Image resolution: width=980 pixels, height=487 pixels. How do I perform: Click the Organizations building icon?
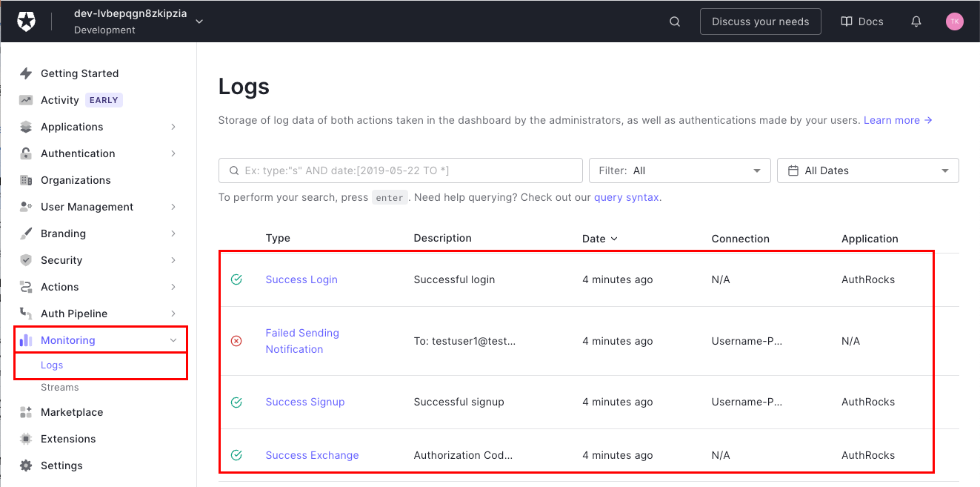point(26,180)
